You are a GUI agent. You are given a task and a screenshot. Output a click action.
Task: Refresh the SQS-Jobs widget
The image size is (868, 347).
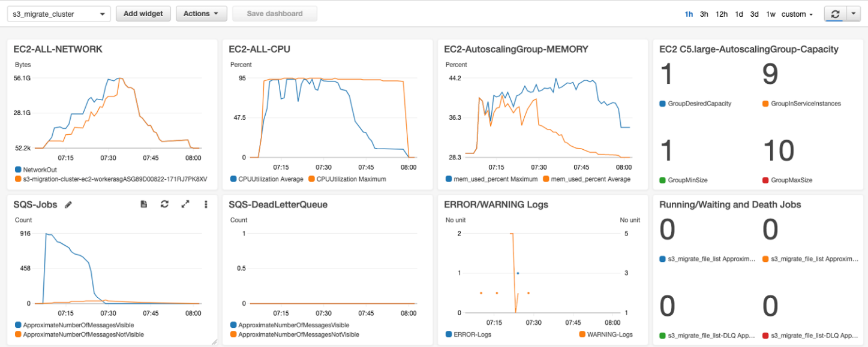coord(164,204)
